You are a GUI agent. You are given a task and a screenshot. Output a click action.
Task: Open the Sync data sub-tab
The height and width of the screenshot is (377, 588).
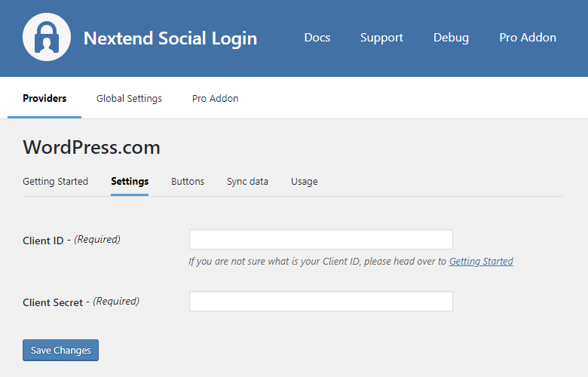click(247, 182)
